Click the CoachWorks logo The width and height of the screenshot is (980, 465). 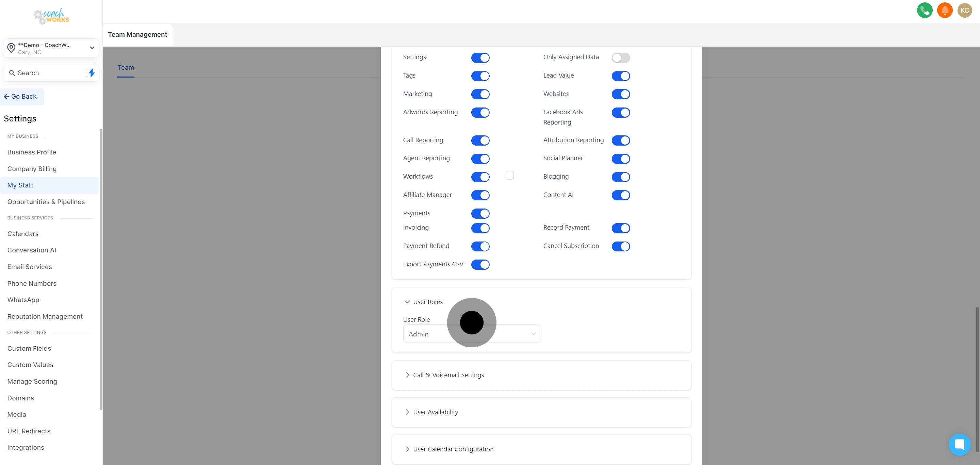click(51, 16)
